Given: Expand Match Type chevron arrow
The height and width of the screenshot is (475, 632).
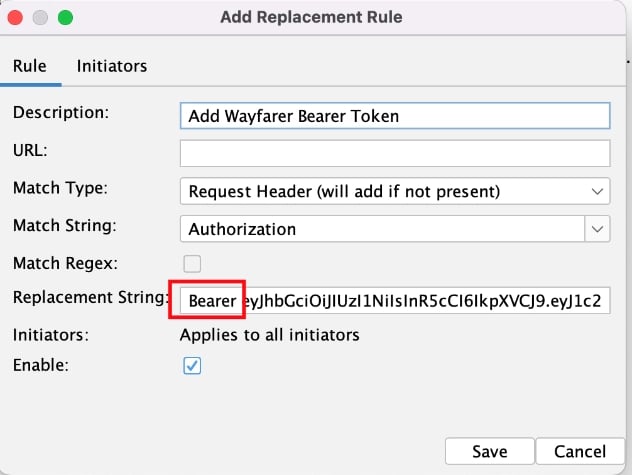Looking at the screenshot, I should click(597, 191).
